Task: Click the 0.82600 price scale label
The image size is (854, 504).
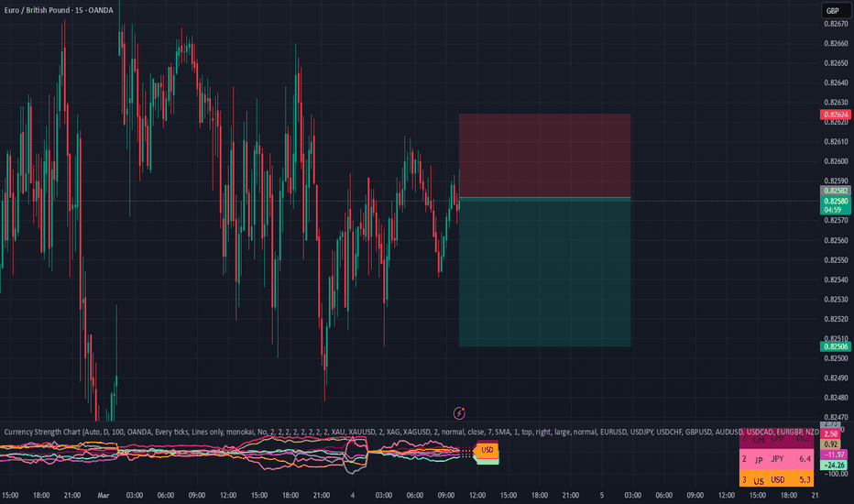Action: pyautogui.click(x=836, y=161)
